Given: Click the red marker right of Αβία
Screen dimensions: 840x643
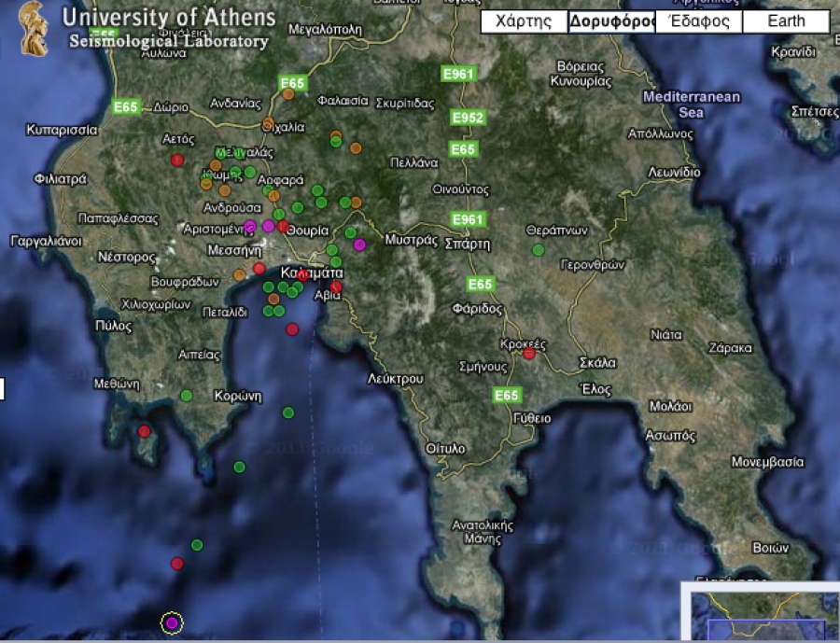Looking at the screenshot, I should [x=337, y=287].
